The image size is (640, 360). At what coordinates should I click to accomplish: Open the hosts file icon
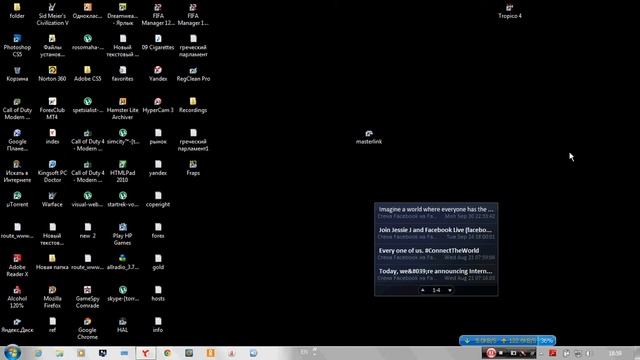pyautogui.click(x=158, y=293)
